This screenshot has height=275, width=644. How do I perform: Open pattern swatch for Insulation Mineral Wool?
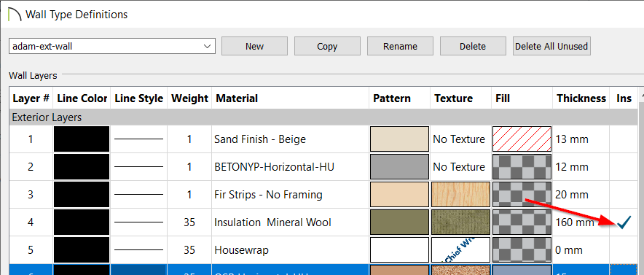tap(400, 222)
